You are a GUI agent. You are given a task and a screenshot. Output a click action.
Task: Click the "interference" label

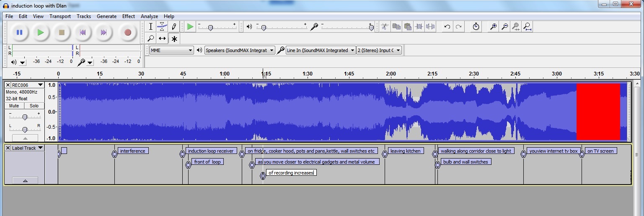point(133,151)
